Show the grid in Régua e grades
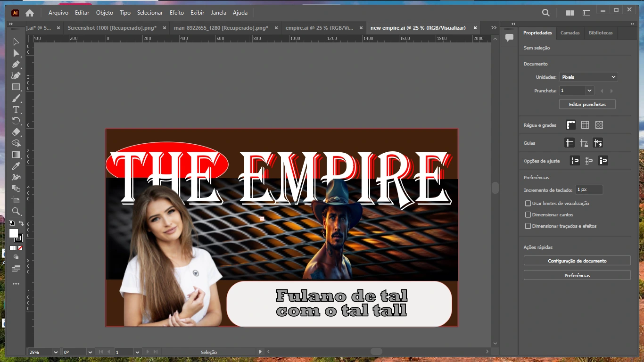Screen dimensions: 644x362 pos(585,125)
